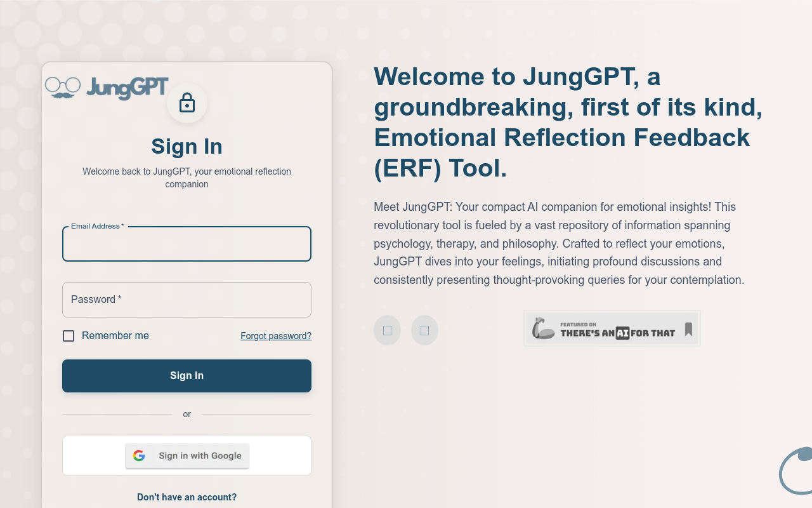Image resolution: width=812 pixels, height=508 pixels.
Task: Click the padlock icon above Sign In
Action: pos(187,103)
